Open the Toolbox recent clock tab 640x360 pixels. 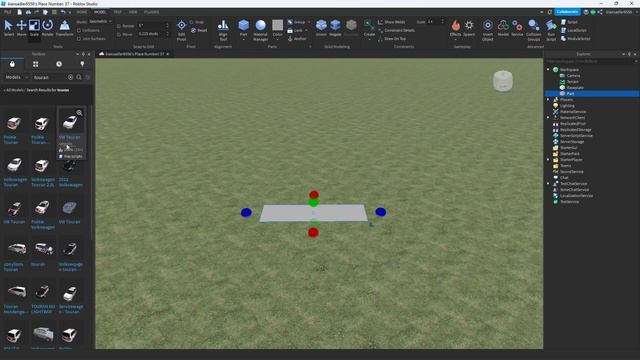pyautogui.click(x=59, y=64)
